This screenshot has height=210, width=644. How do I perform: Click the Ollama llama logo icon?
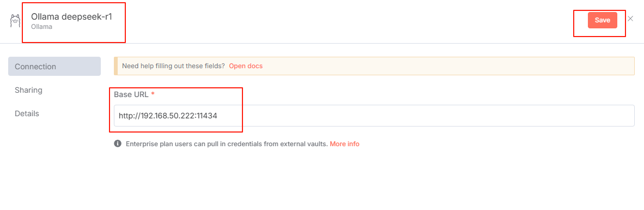pos(15,21)
